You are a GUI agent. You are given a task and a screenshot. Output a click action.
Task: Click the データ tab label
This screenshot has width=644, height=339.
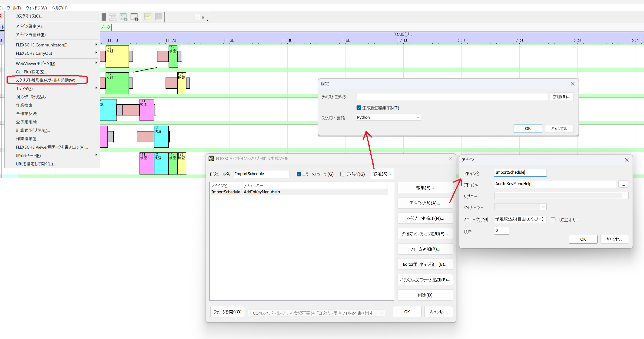point(105,27)
